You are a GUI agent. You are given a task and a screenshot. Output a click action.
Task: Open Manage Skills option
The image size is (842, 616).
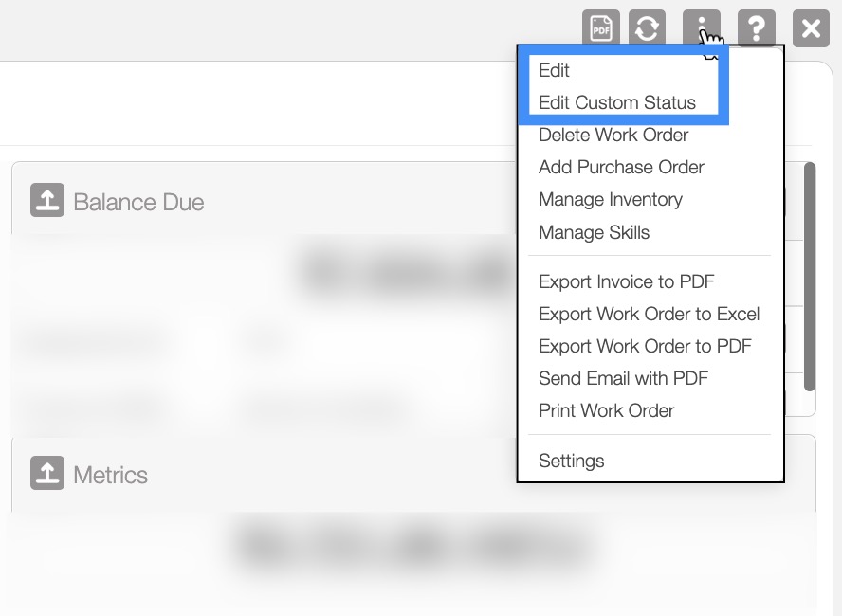(595, 232)
